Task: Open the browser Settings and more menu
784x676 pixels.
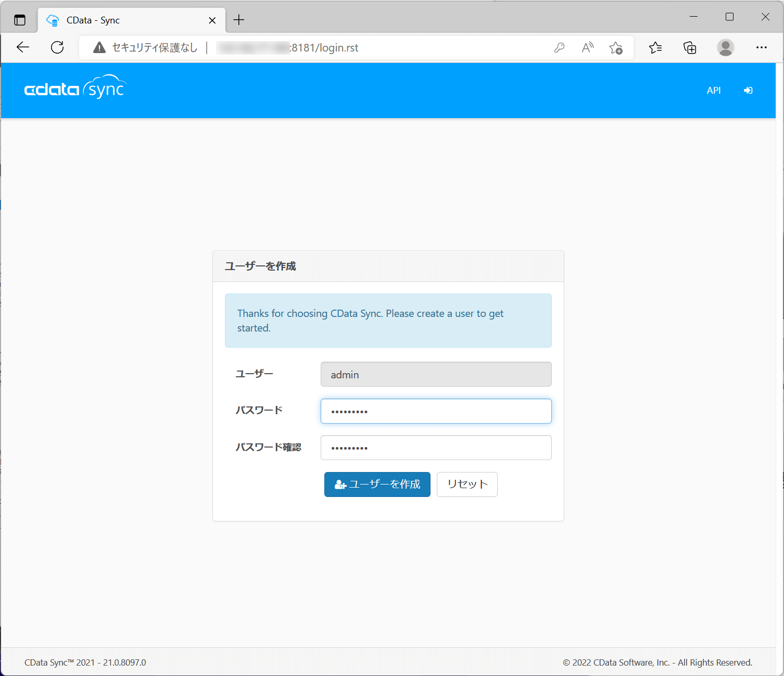Action: [x=762, y=47]
